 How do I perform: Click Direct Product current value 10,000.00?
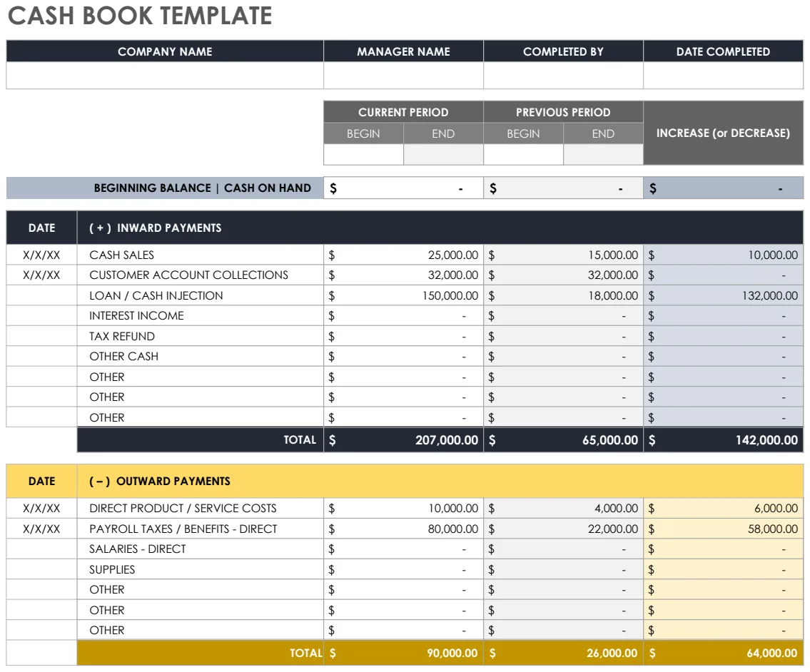point(453,508)
